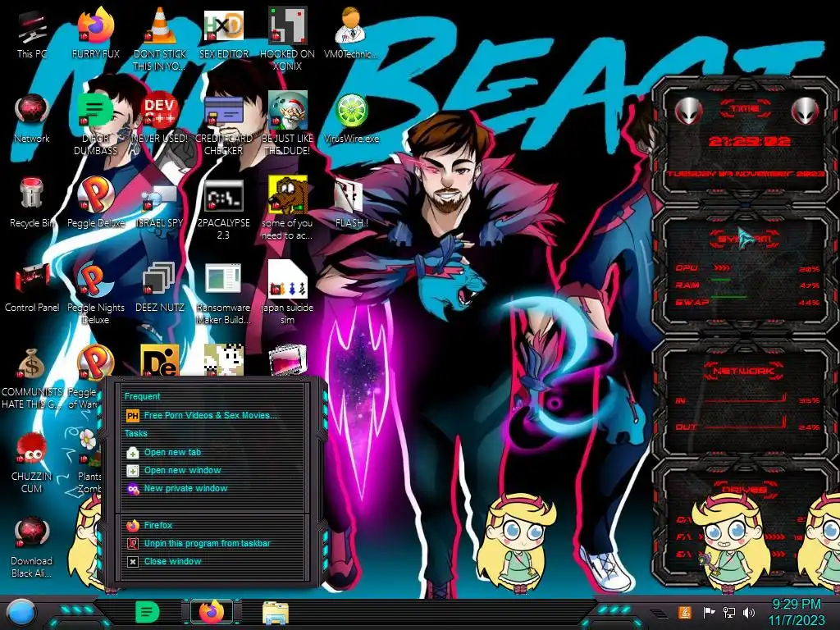The height and width of the screenshot is (630, 840).
Task: Select the Recycle Bin icon
Action: (32, 203)
